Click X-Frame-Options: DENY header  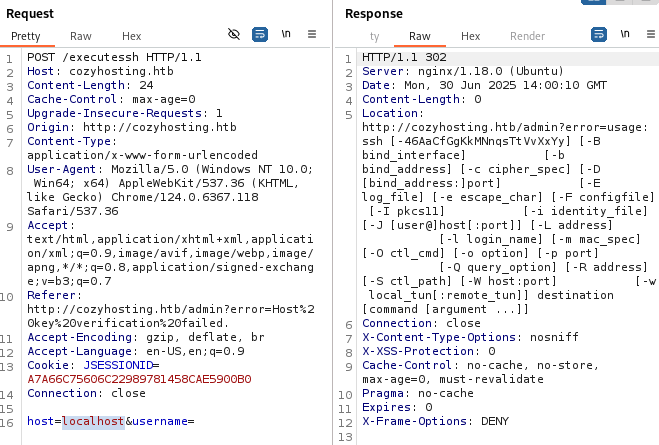pos(435,421)
